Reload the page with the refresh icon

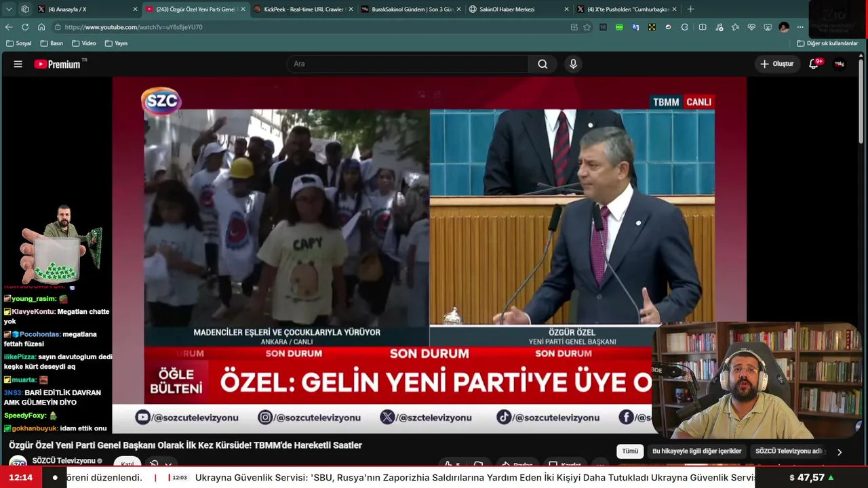(x=25, y=27)
